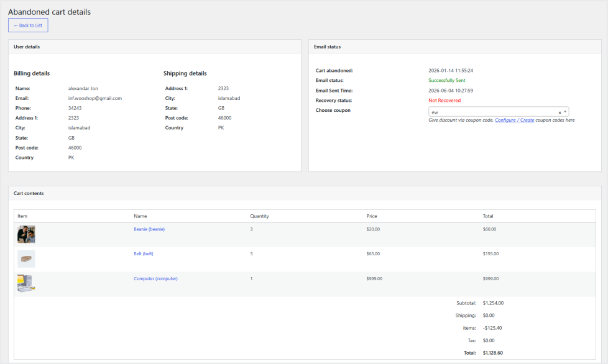
Task: Click the Shipping details heading
Action: click(185, 73)
